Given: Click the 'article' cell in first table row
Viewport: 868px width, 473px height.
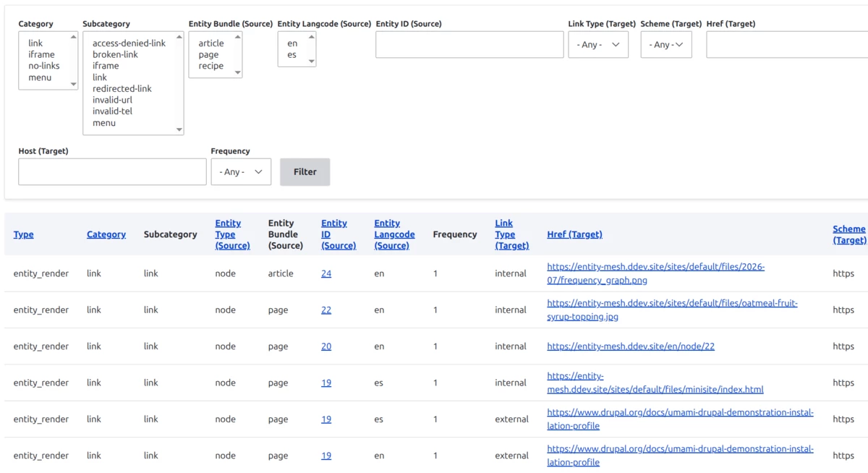Looking at the screenshot, I should coord(281,273).
